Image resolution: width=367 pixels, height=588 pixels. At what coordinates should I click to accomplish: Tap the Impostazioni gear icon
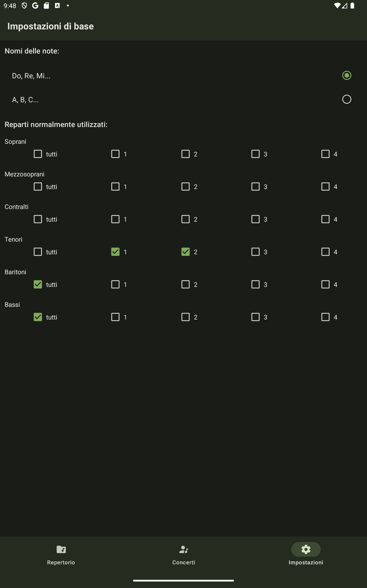[x=306, y=549]
